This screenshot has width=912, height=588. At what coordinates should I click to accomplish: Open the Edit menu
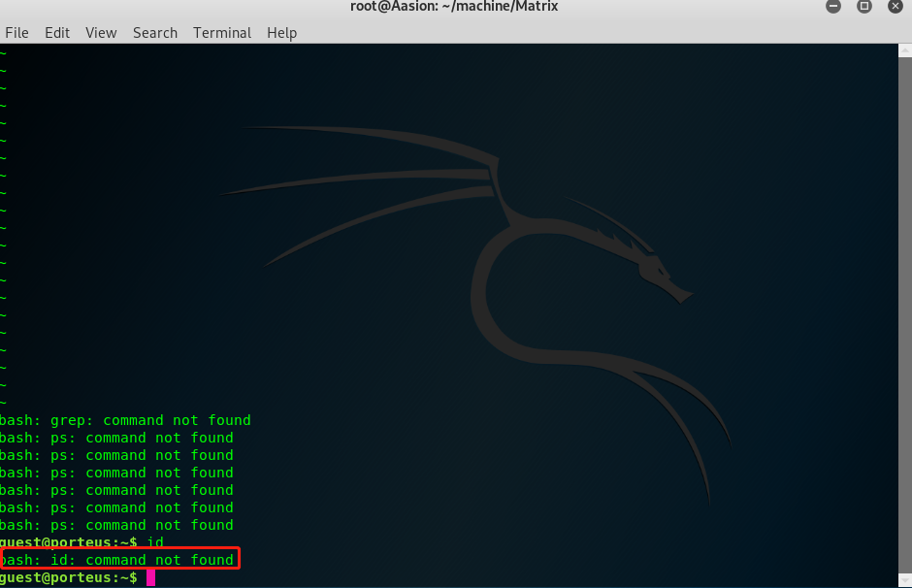click(x=57, y=33)
